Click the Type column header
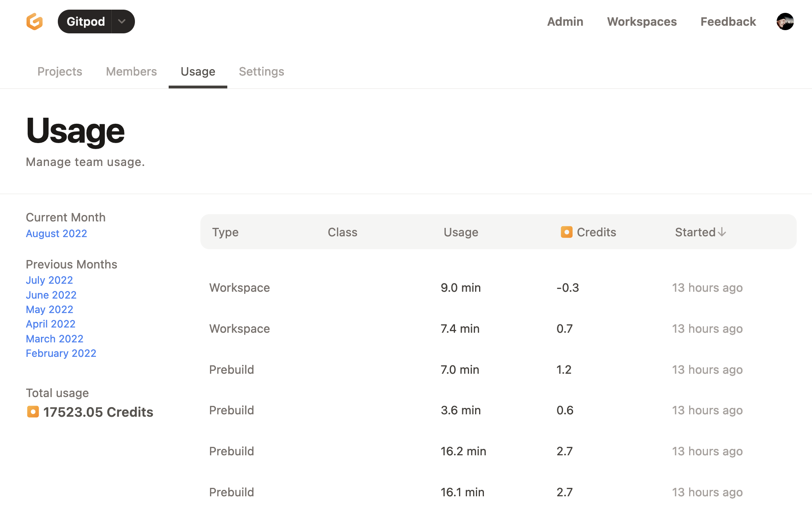The height and width of the screenshot is (520, 812). coord(225,232)
